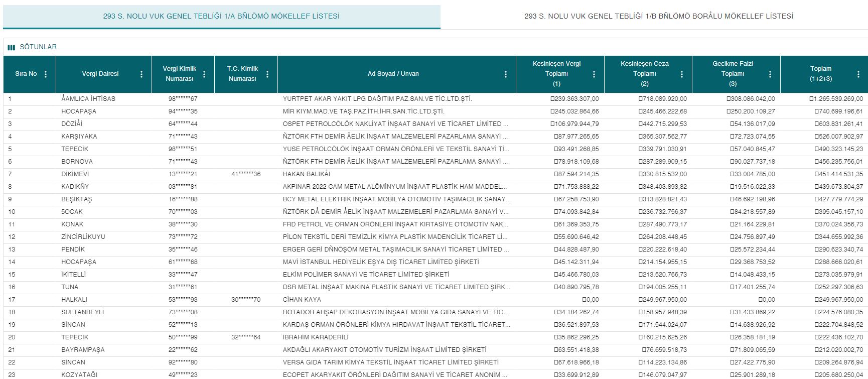
Task: Click the YUSE PETROLCÜLÜK İNŞAAT cell
Action: tap(396, 149)
